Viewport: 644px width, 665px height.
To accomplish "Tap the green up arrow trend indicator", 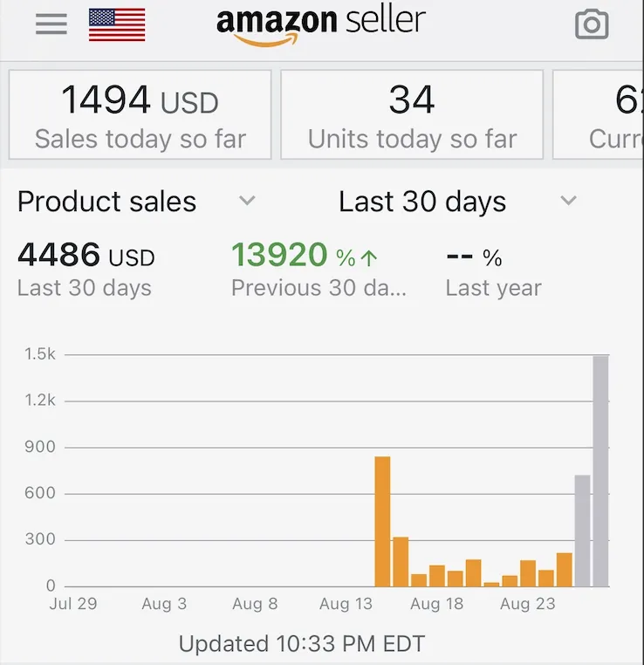I will [369, 257].
